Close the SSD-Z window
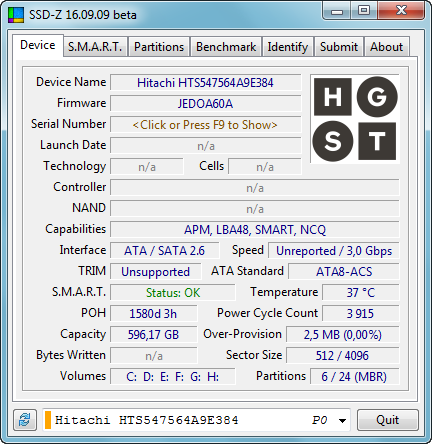The image size is (432, 444). (401, 11)
